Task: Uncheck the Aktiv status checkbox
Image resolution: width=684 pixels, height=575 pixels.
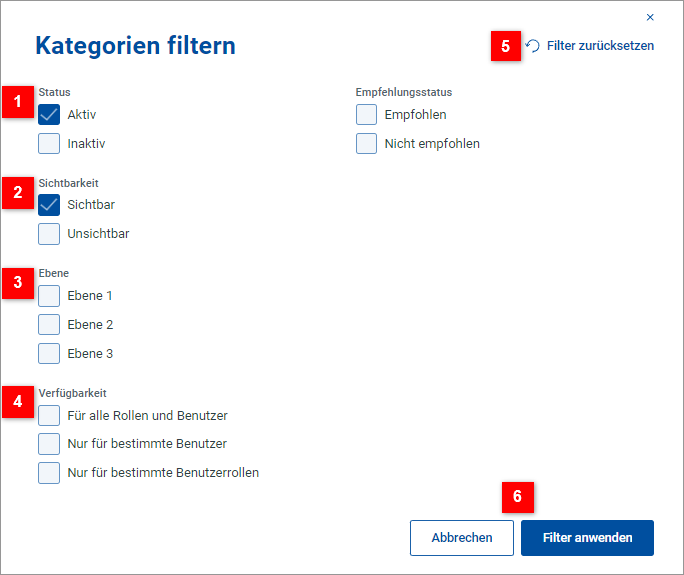Action: click(49, 115)
